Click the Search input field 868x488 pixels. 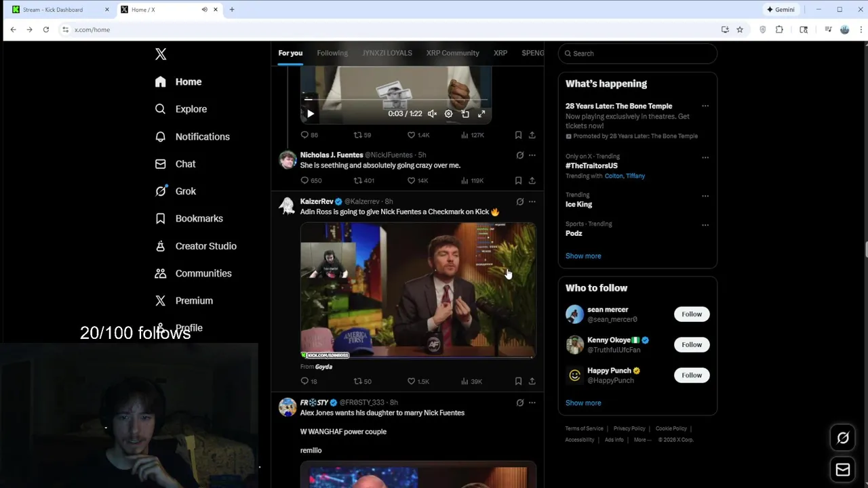[x=637, y=54]
